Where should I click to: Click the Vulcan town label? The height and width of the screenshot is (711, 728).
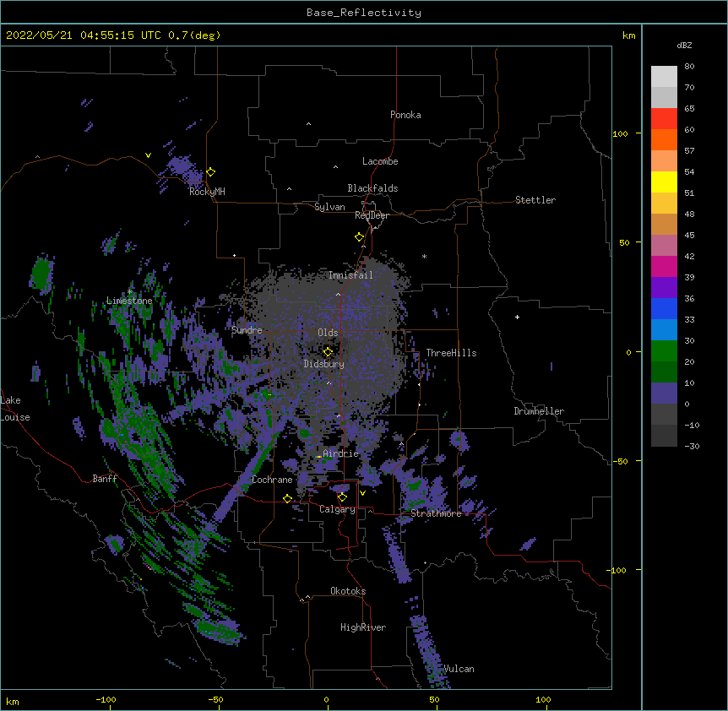coord(459,669)
